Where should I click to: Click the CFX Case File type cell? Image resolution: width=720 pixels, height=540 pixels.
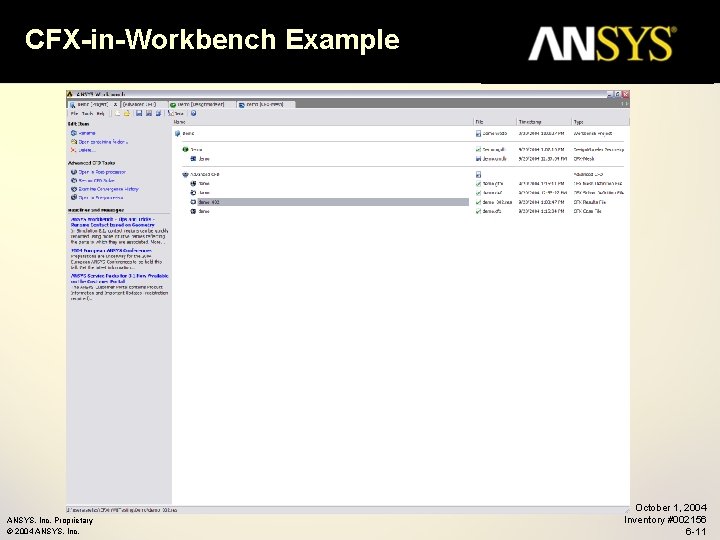pos(587,211)
